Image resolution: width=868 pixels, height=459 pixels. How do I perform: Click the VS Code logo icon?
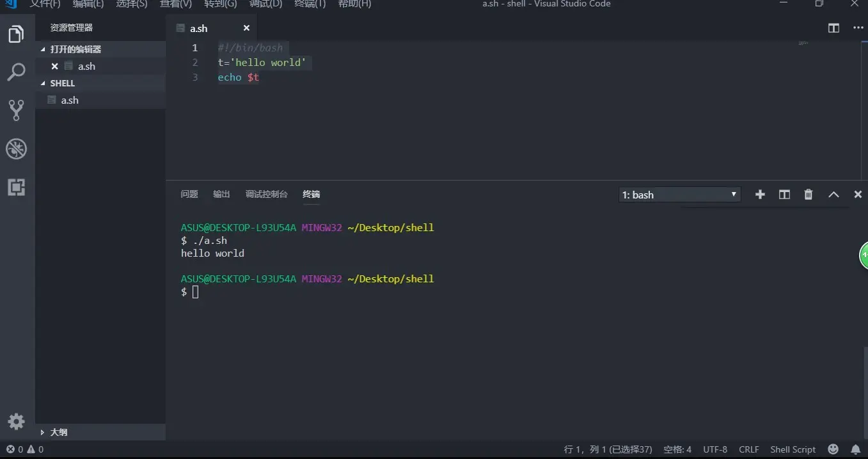(10, 4)
